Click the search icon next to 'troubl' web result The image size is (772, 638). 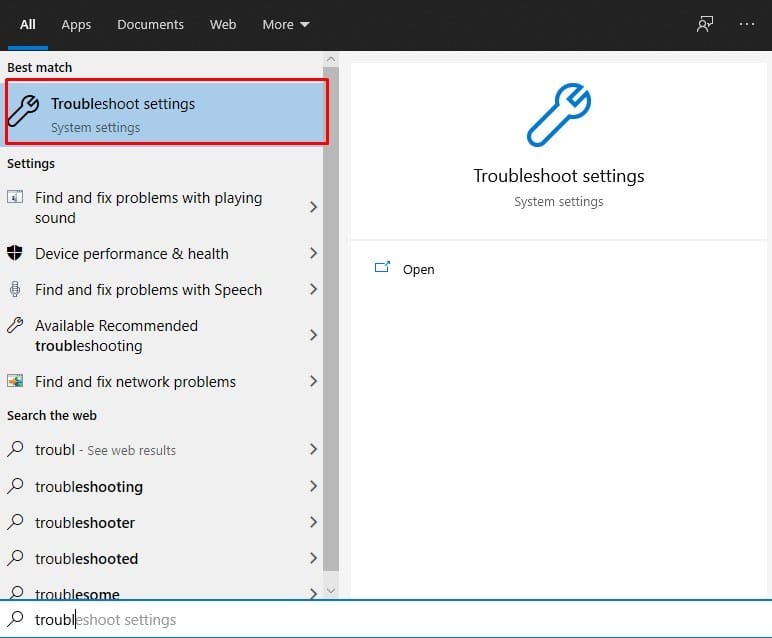pos(15,449)
